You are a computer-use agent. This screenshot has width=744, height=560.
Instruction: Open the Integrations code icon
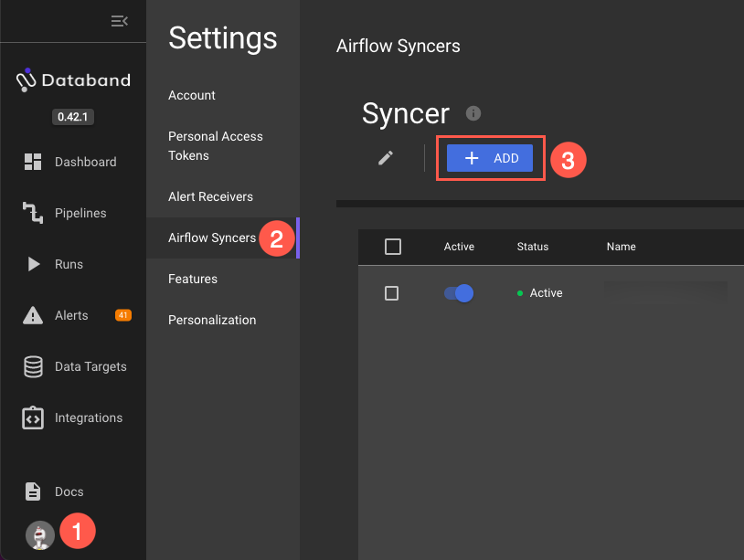[x=33, y=417]
